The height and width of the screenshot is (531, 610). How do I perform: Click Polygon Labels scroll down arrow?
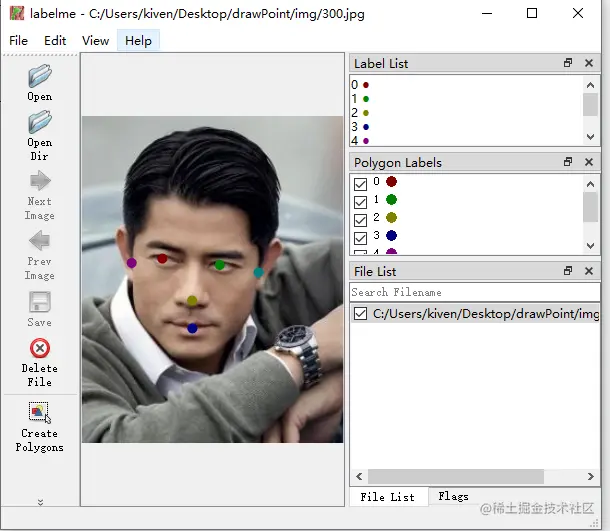(591, 245)
